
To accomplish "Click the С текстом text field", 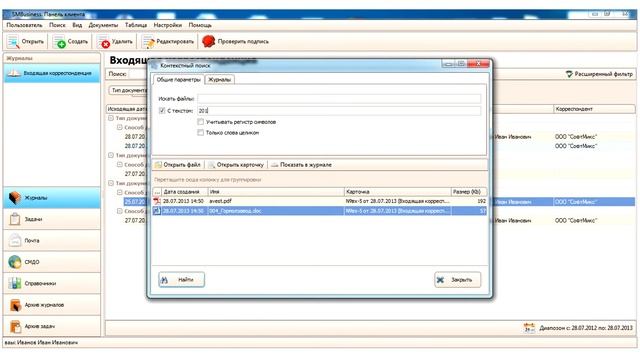I will (x=339, y=111).
